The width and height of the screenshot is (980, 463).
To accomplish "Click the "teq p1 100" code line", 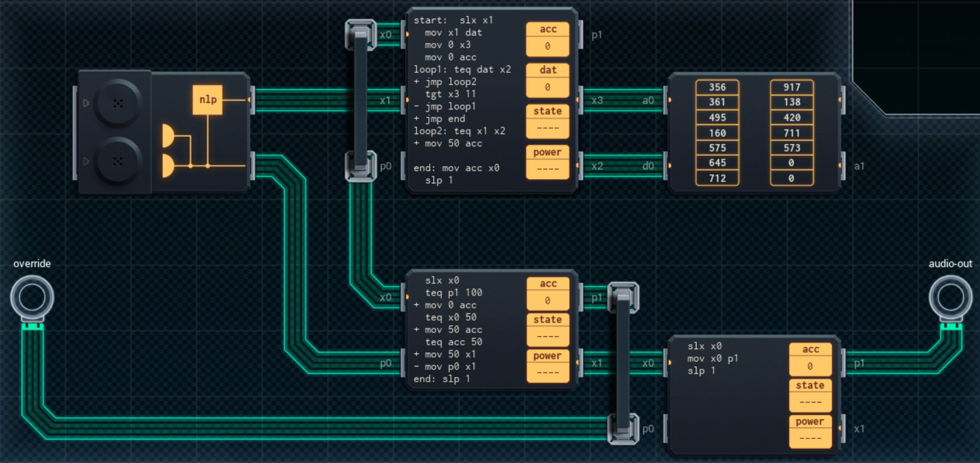I will click(x=453, y=293).
